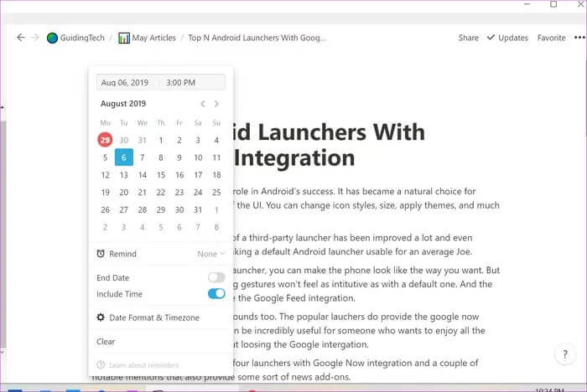Image resolution: width=587 pixels, height=392 pixels.
Task: Click the left vertical scrollbar
Action: (3, 234)
